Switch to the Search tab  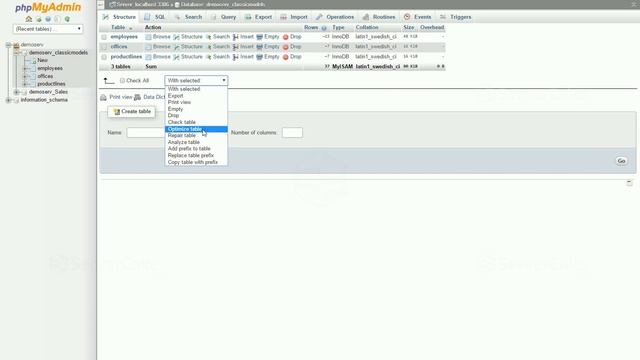[189, 17]
